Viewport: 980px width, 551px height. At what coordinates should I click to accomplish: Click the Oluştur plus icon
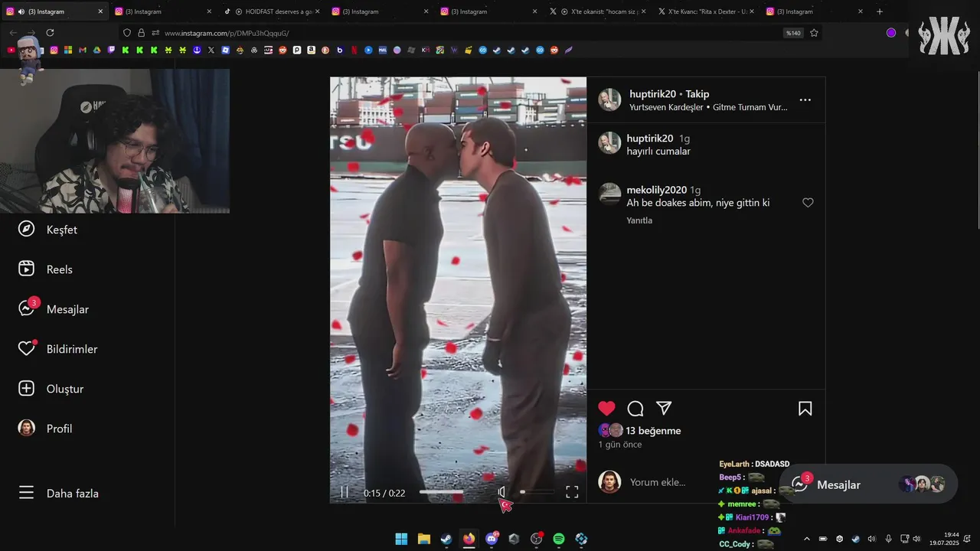pyautogui.click(x=27, y=388)
